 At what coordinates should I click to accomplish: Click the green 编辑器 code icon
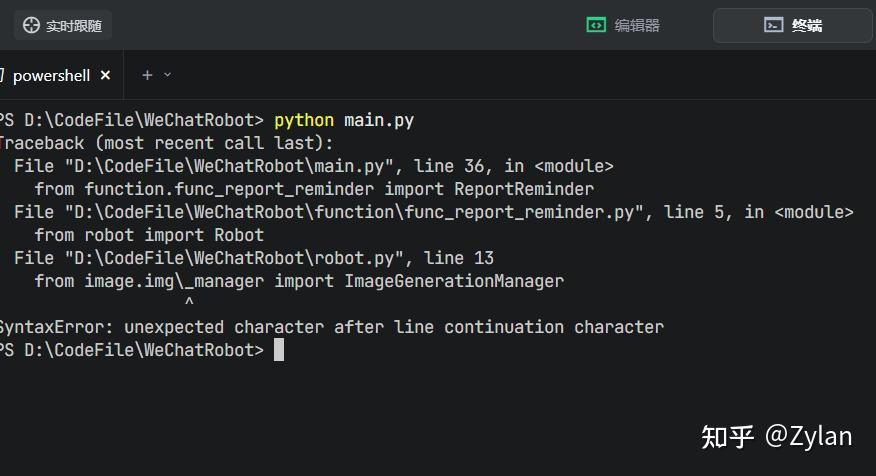pyautogui.click(x=596, y=25)
